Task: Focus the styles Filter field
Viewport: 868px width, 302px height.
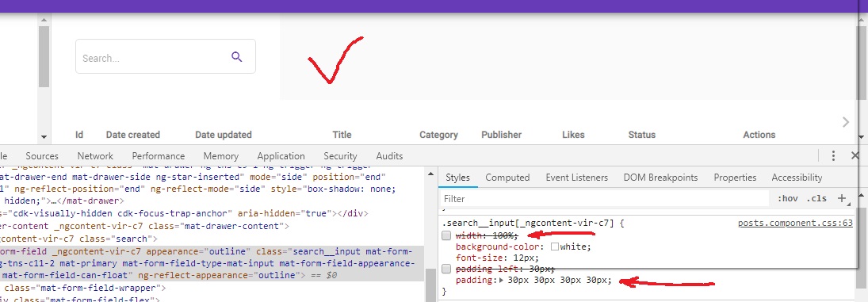Action: [x=605, y=199]
